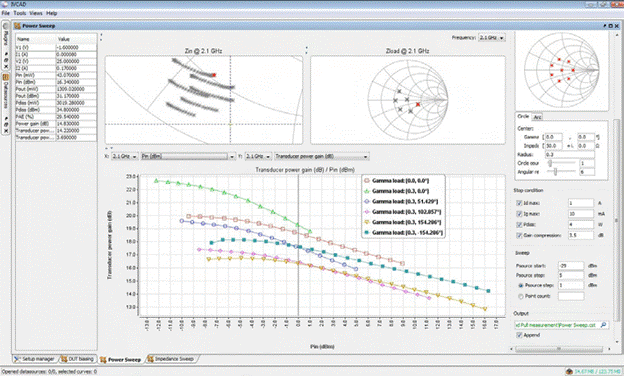Click the impedance real part center field
Screen dimensions: 624x376
pos(554,146)
